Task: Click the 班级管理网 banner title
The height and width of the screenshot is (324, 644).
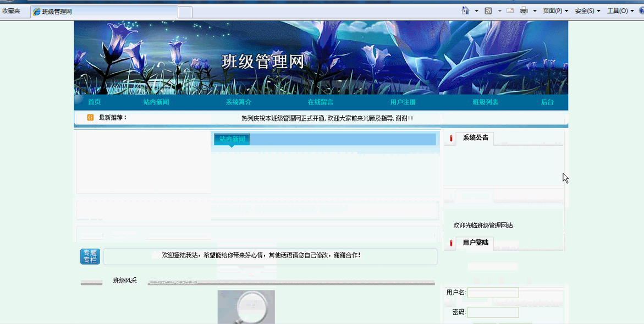Action: tap(263, 62)
